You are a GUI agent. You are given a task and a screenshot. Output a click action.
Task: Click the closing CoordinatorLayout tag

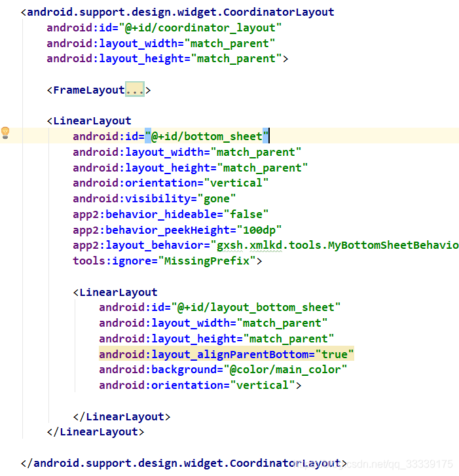pos(183,464)
